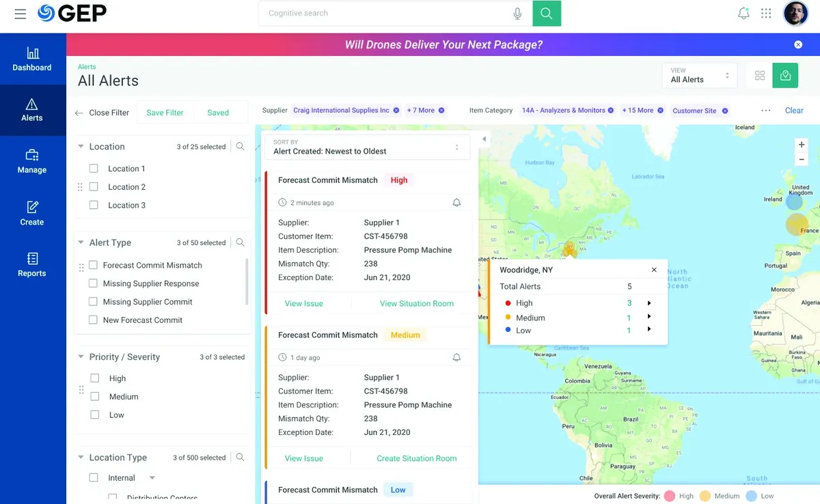Check the Low severity checkbox

(x=95, y=415)
